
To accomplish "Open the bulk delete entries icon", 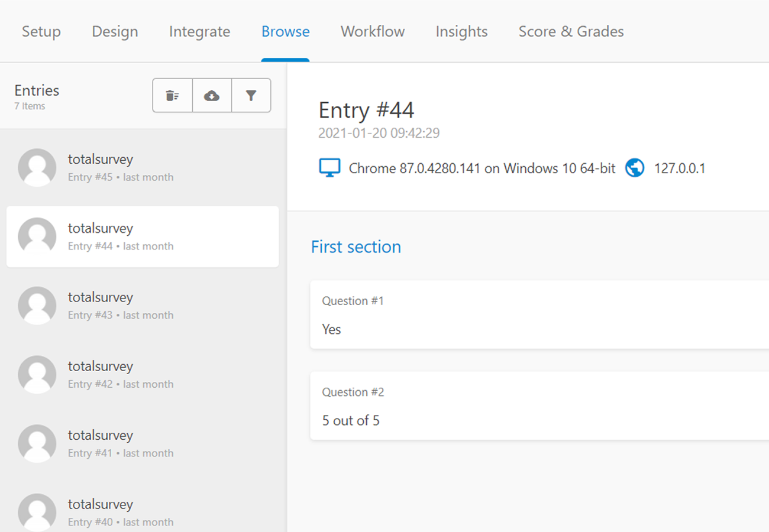I will click(172, 95).
